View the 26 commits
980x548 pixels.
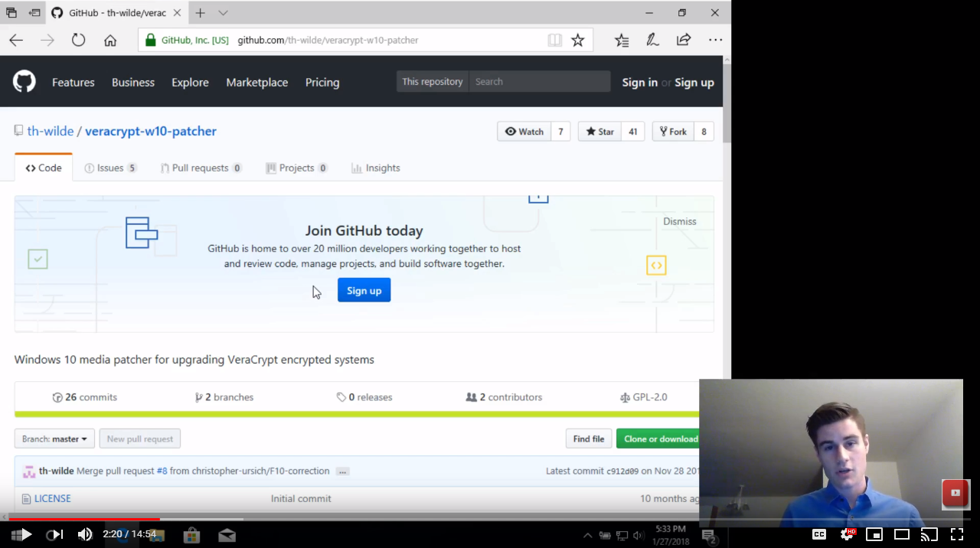click(85, 397)
